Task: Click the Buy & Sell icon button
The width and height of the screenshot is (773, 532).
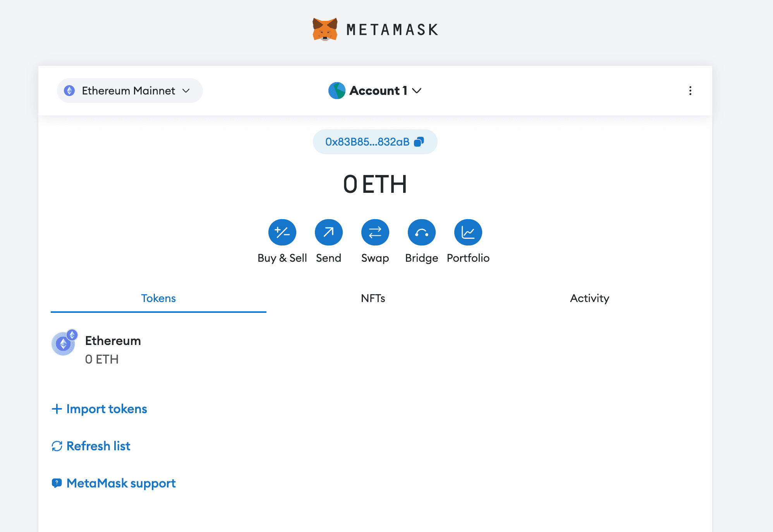Action: click(282, 232)
